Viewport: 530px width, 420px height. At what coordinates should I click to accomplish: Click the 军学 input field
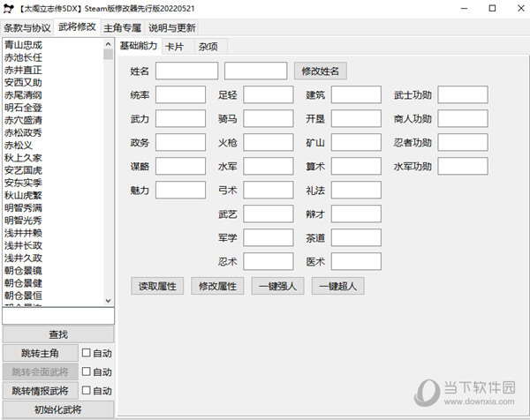click(269, 237)
